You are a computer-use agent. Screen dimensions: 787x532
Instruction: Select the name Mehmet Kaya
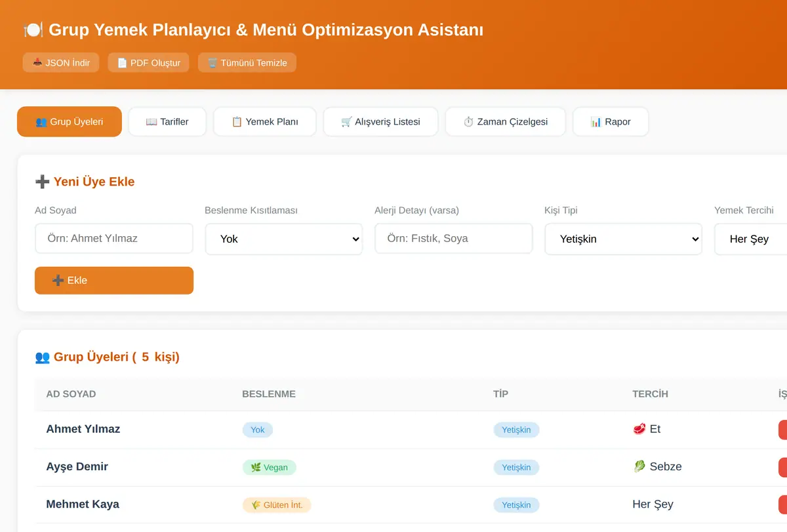click(x=83, y=504)
